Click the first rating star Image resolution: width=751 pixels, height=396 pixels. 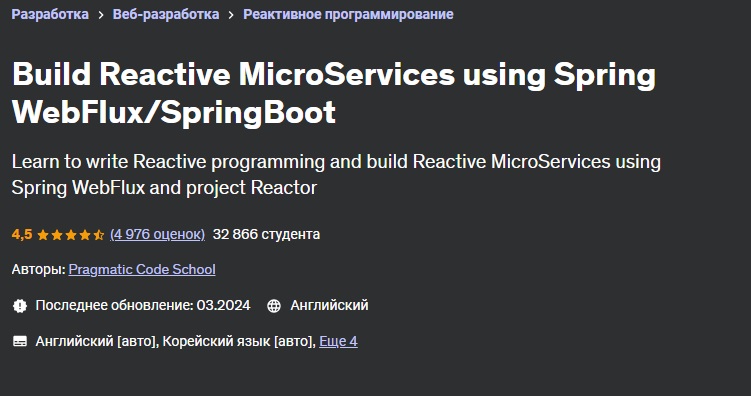click(x=43, y=235)
